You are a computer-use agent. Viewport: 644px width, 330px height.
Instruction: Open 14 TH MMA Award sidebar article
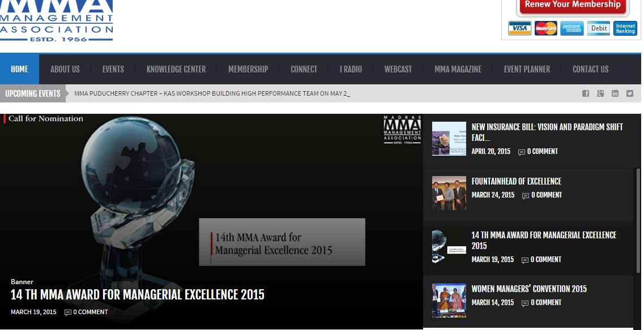[544, 240]
